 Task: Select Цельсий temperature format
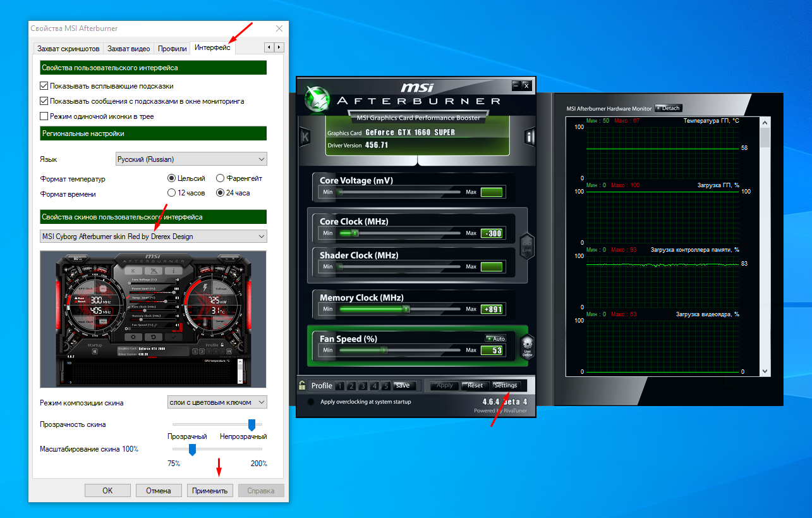pyautogui.click(x=171, y=178)
